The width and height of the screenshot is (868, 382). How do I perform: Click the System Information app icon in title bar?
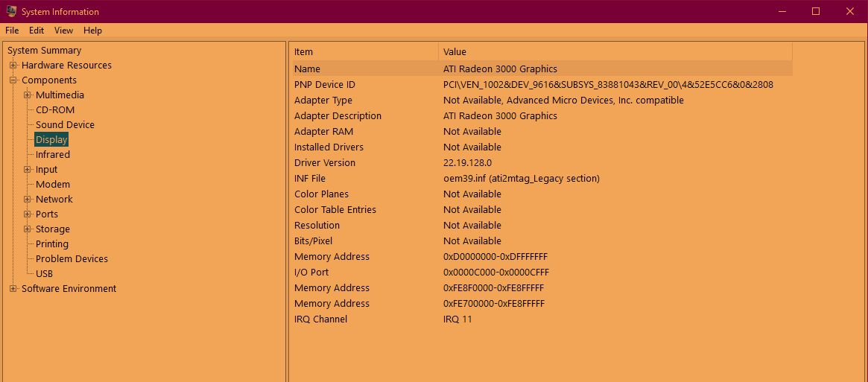tap(11, 11)
